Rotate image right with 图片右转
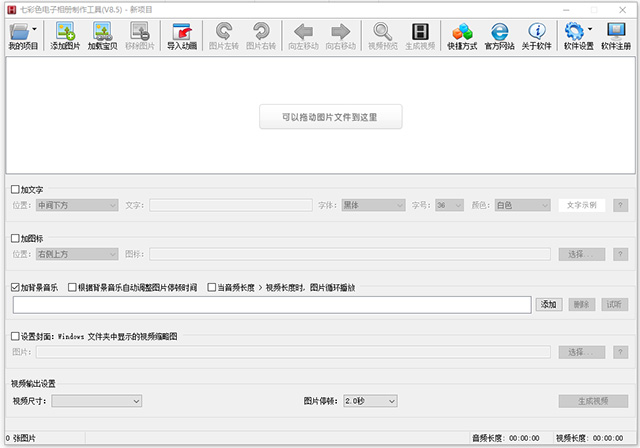The image size is (640, 448). 261,31
